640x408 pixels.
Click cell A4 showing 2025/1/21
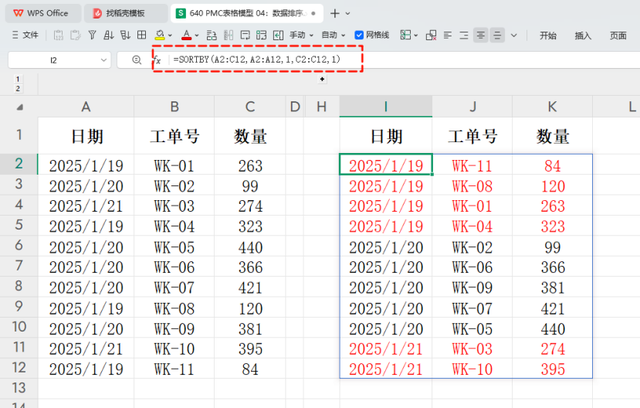point(86,206)
